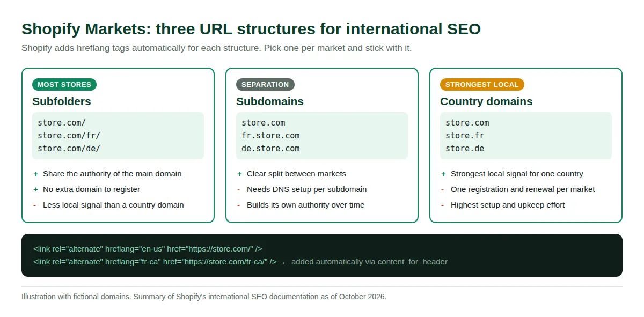Click the SEPARATION badge
The image size is (644, 317).
pyautogui.click(x=265, y=84)
